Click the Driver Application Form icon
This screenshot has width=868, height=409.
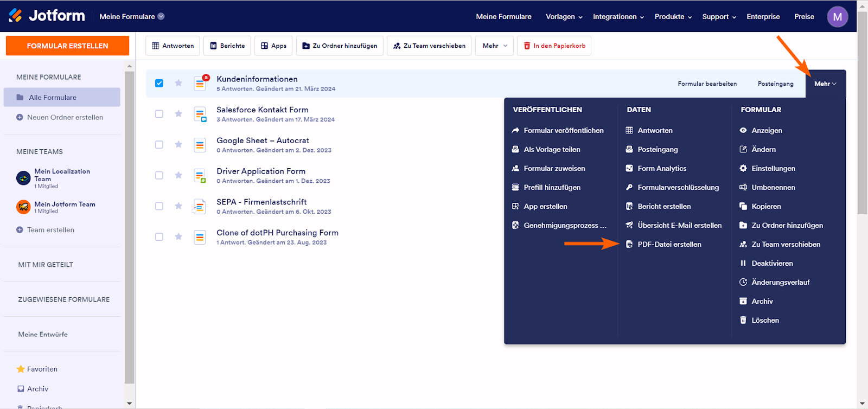click(200, 175)
